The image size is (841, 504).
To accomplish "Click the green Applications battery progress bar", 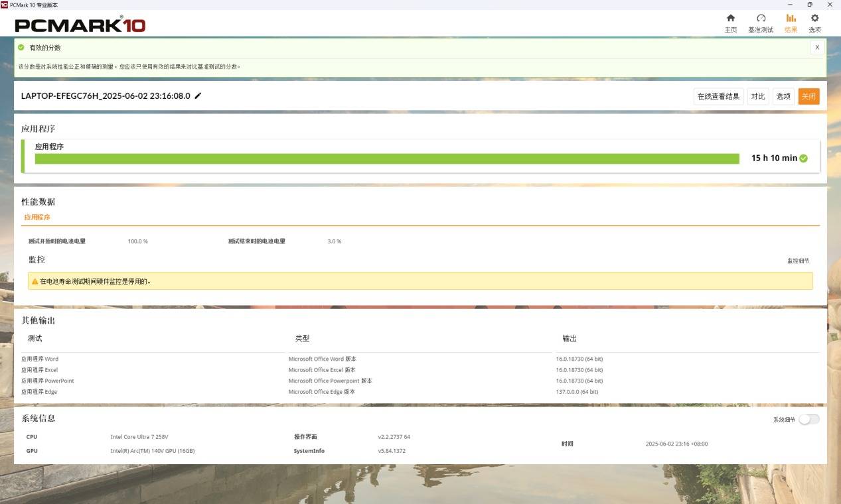I will click(386, 159).
